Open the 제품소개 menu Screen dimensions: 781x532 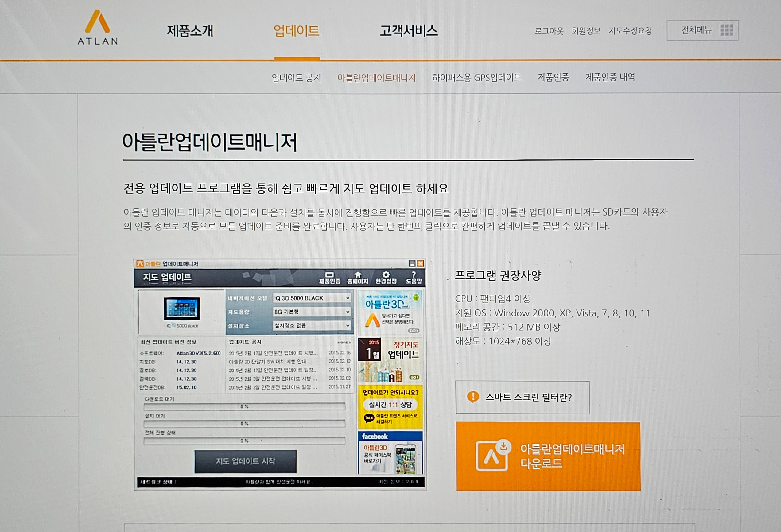point(190,31)
